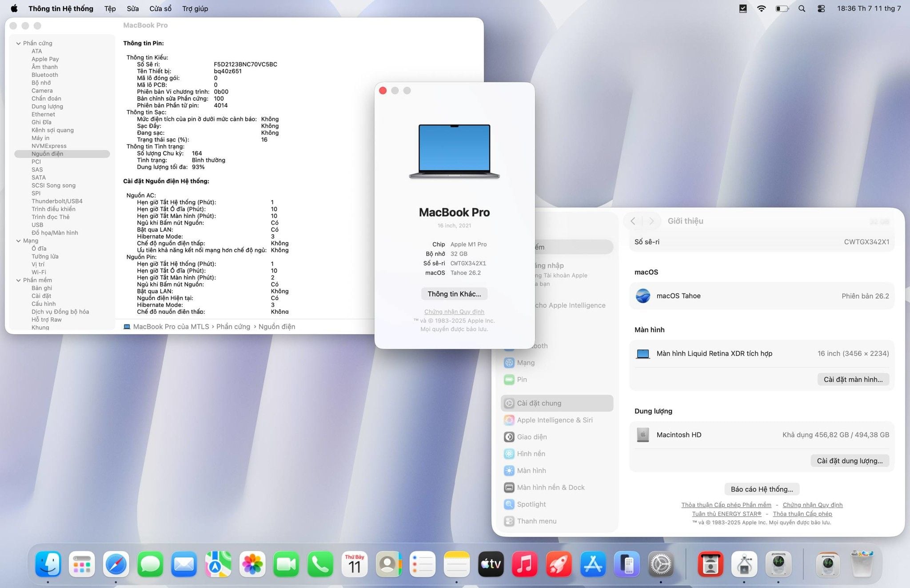Select Thunderbolt/USB4 in the hardware list
This screenshot has width=910, height=588.
point(57,201)
